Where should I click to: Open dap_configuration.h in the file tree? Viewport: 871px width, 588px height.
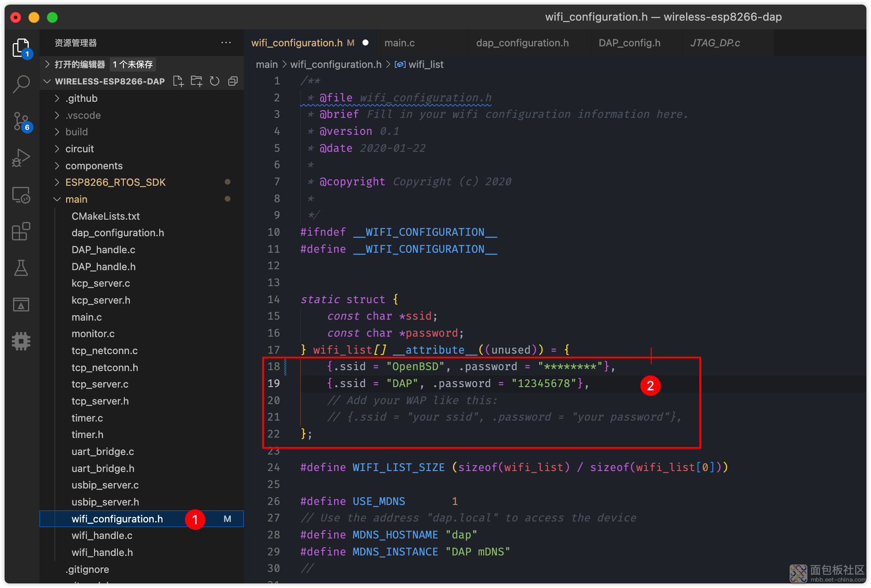pos(117,233)
